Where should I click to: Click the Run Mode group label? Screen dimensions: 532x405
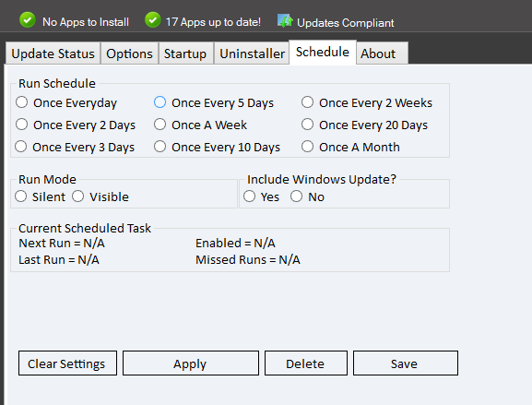(x=48, y=179)
